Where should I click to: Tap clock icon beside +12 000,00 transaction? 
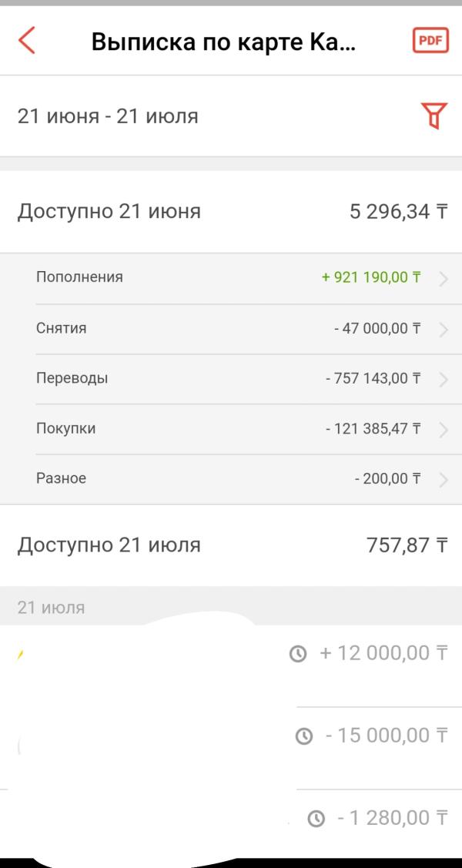coord(298,655)
